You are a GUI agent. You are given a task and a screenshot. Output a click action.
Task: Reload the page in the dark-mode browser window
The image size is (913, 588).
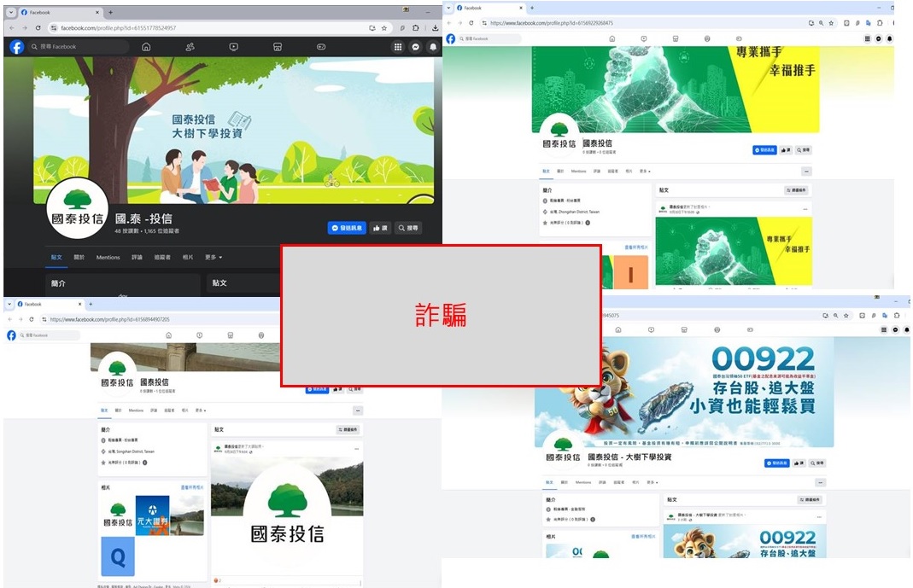click(38, 27)
